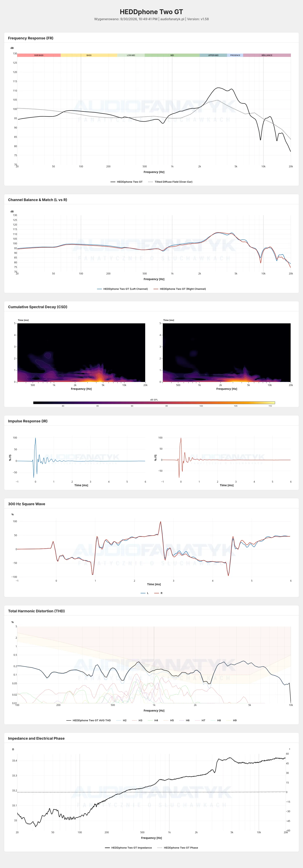This screenshot has height=868, width=303.
Task: Click the dB SPL color scale bar
Action: click(x=154, y=403)
